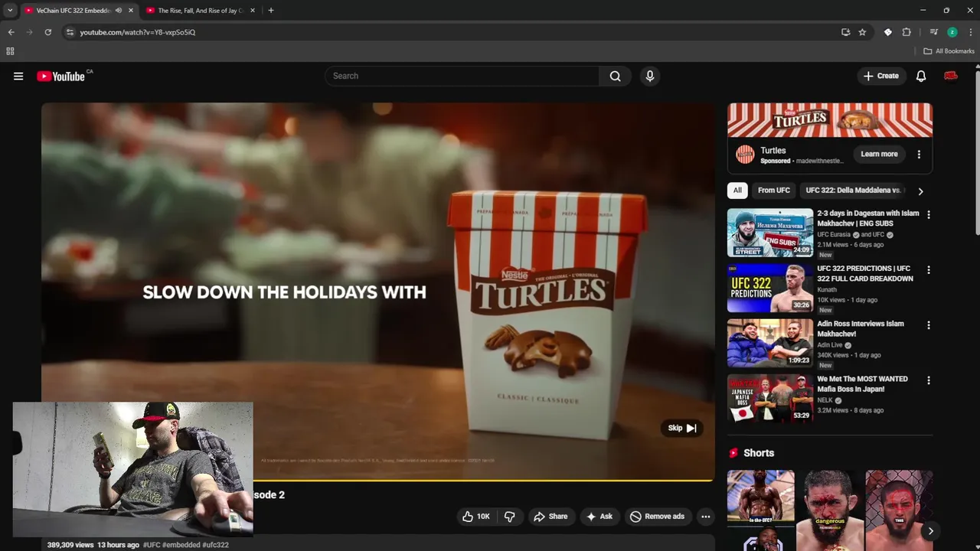
Task: Click the search magnifier button
Action: tap(615, 76)
